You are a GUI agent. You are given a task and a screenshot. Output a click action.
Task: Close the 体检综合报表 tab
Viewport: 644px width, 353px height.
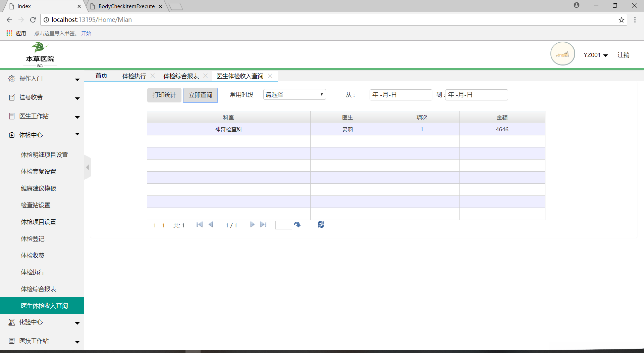click(x=206, y=76)
